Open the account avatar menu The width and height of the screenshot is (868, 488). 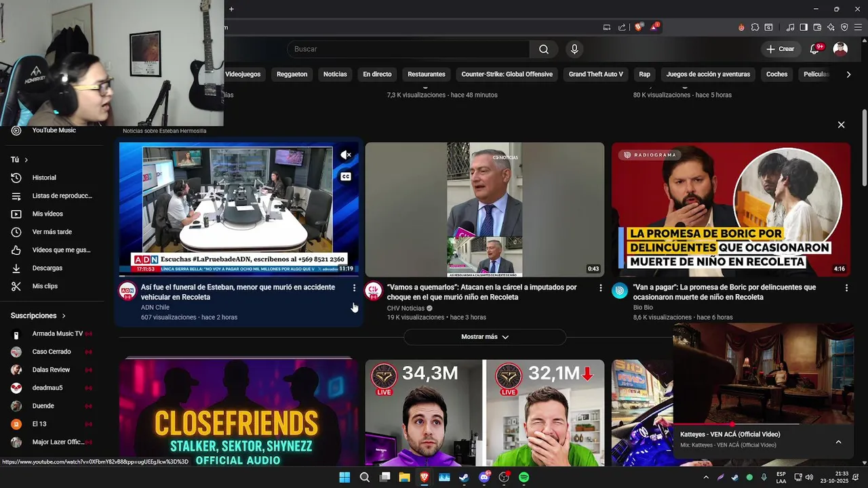tap(840, 49)
